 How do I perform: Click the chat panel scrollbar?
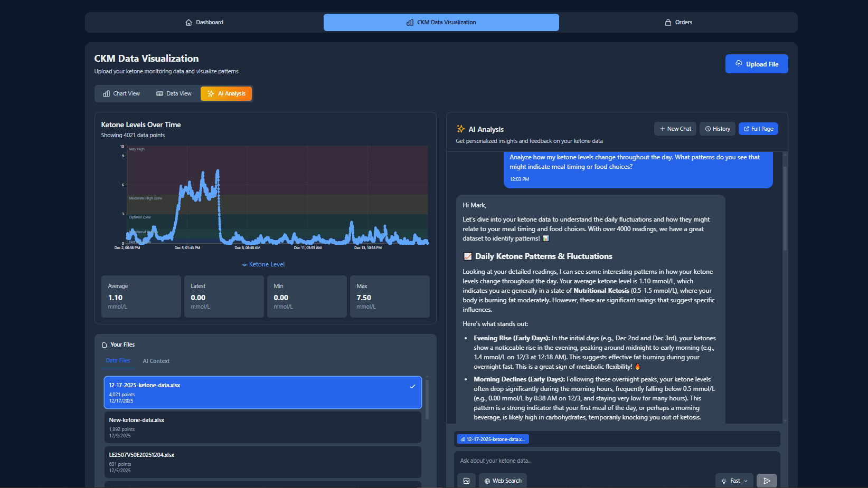[785, 208]
